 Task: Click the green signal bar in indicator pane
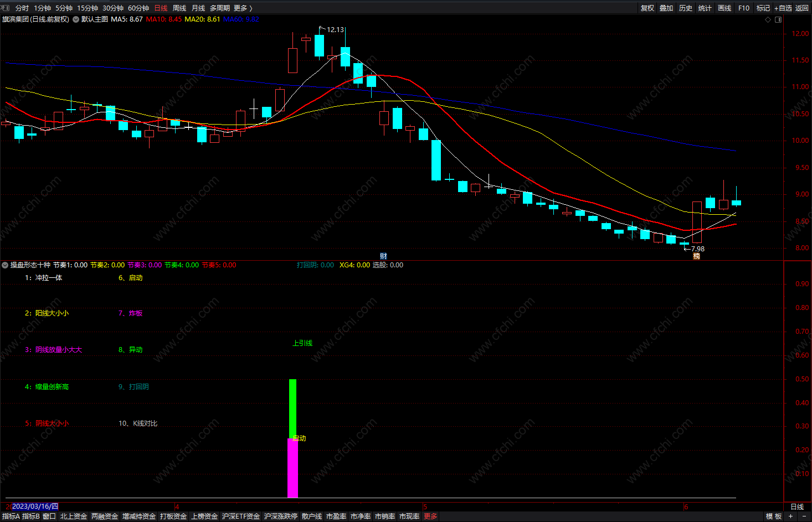click(x=292, y=409)
